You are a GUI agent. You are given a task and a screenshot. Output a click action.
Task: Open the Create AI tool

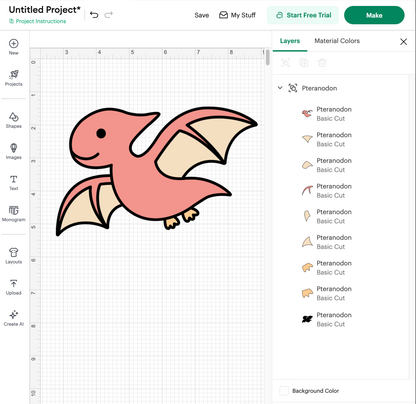coord(14,318)
